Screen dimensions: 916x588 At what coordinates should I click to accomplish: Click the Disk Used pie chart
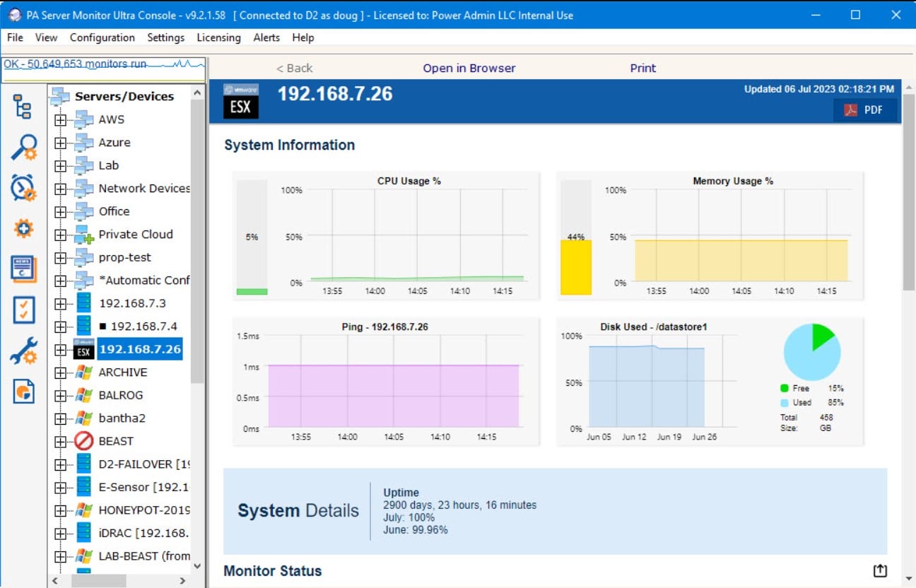[812, 353]
